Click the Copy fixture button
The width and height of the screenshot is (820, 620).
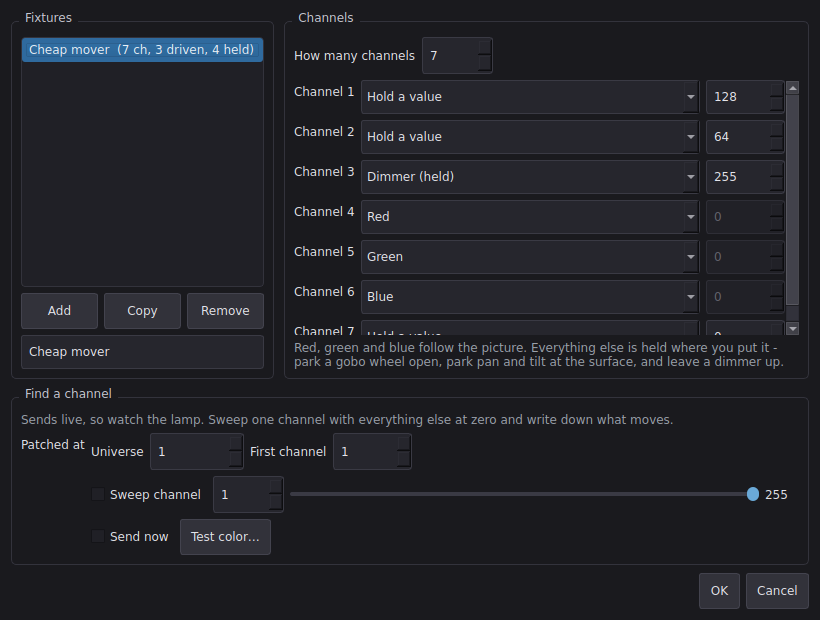tap(142, 311)
